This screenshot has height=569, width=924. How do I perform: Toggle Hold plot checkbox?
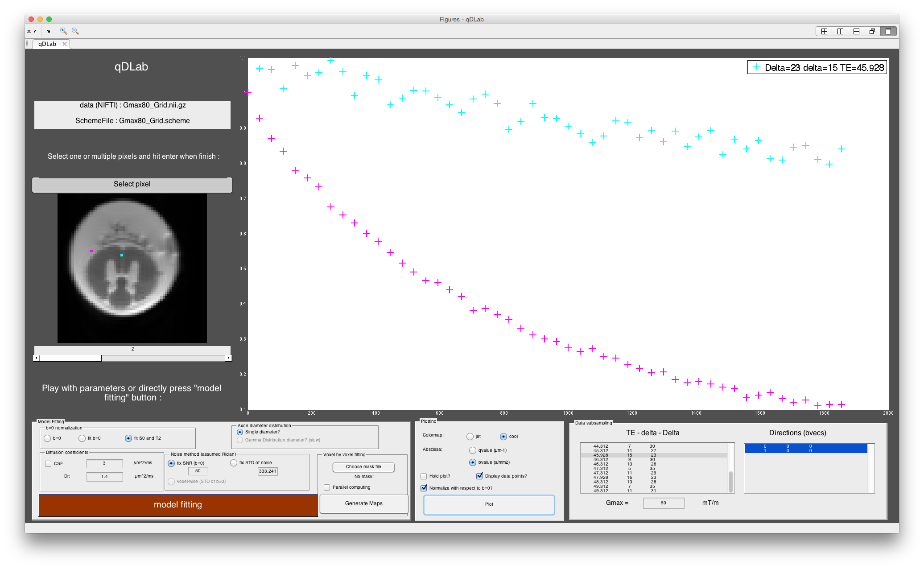(424, 476)
